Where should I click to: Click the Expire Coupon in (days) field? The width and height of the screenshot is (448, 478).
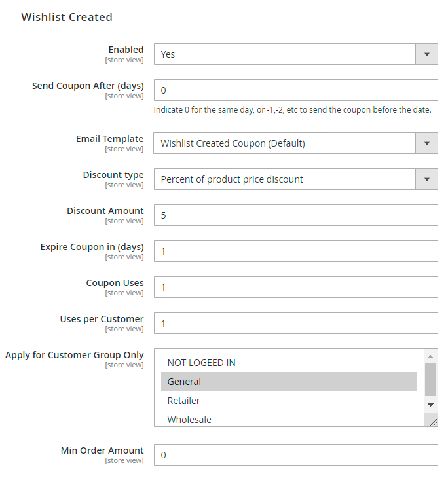click(x=295, y=251)
